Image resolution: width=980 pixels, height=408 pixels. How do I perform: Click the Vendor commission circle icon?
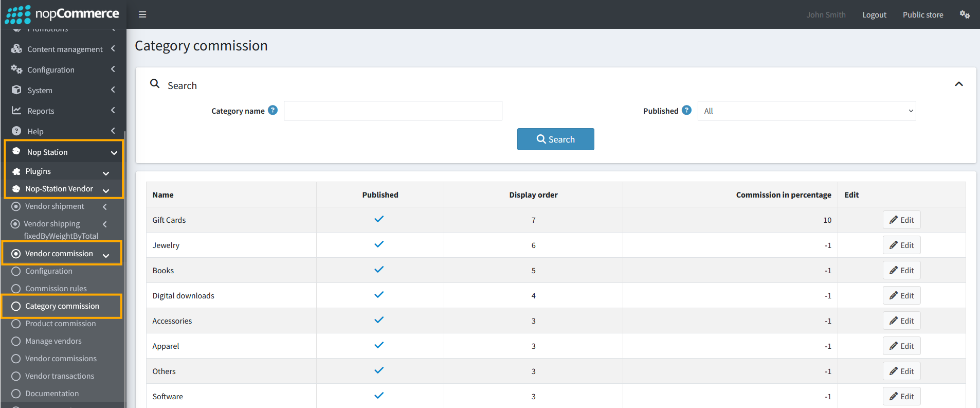point(16,254)
